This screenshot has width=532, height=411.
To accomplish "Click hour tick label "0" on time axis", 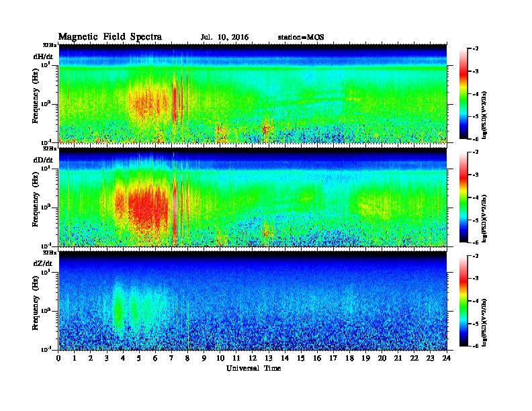I will (58, 358).
